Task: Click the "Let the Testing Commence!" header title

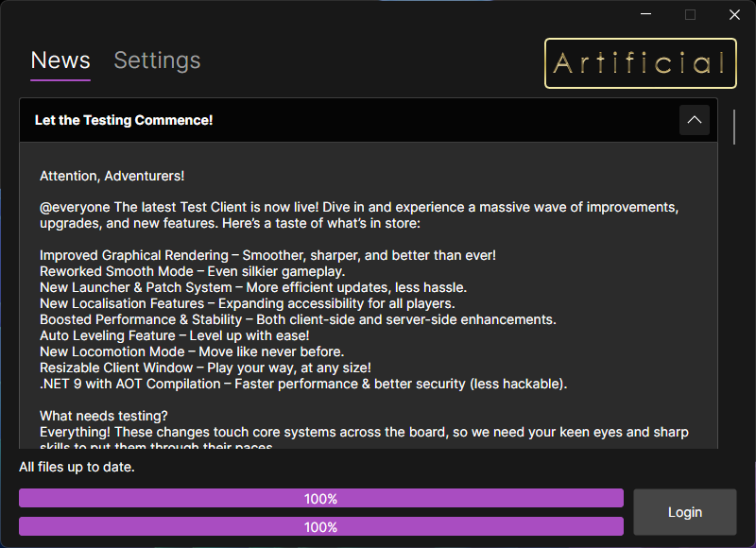Action: coord(124,120)
